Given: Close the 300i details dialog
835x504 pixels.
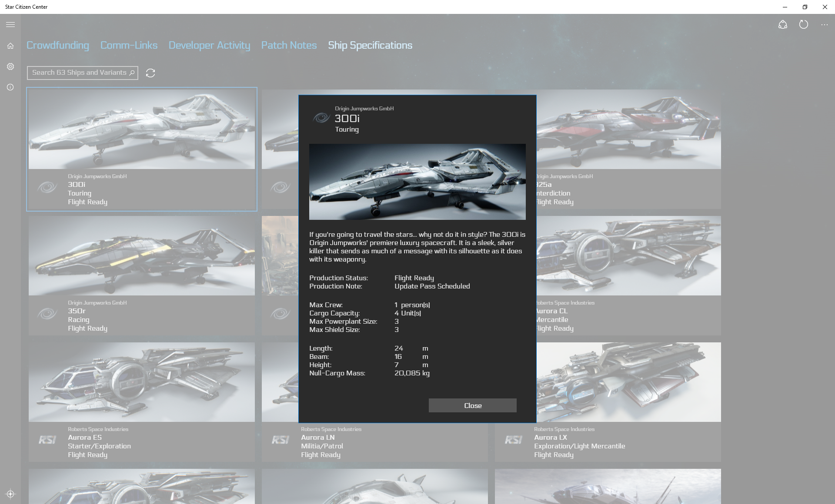Looking at the screenshot, I should point(473,405).
